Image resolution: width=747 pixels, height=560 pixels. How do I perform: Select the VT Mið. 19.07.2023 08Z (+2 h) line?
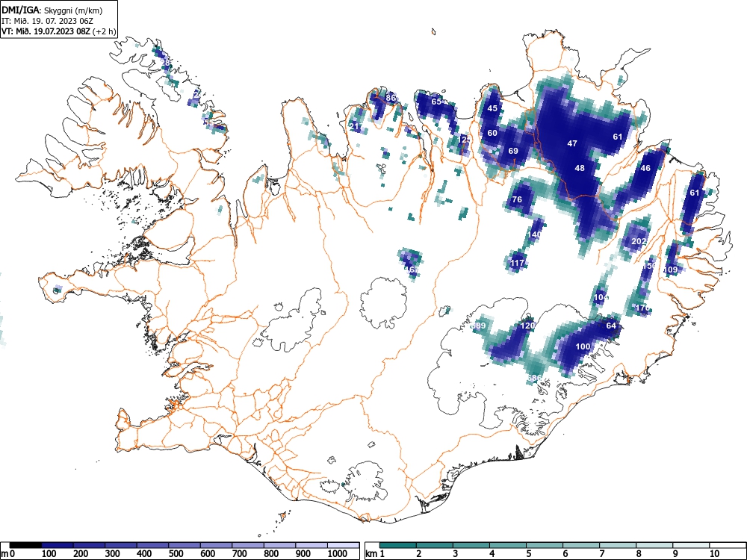(x=58, y=31)
